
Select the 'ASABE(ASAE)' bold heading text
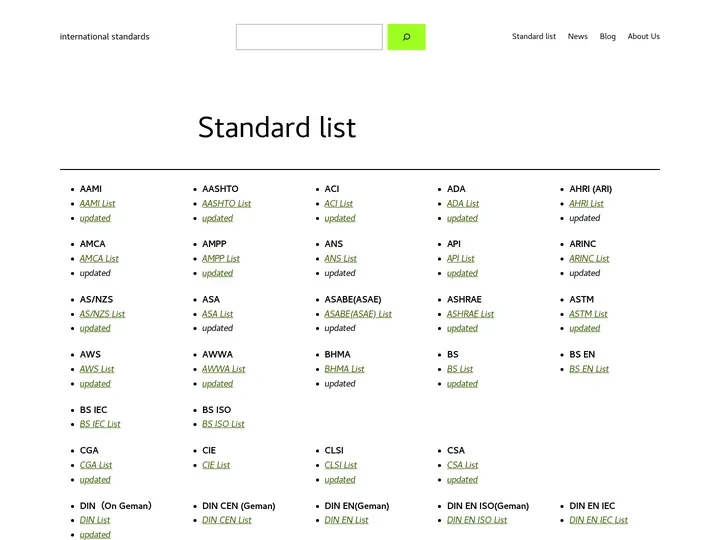click(x=353, y=299)
